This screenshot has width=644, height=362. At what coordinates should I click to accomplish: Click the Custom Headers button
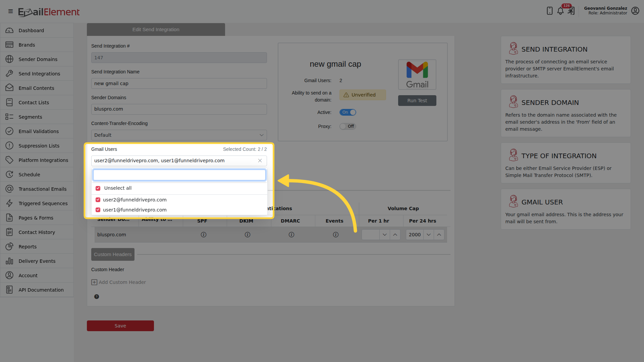113,254
